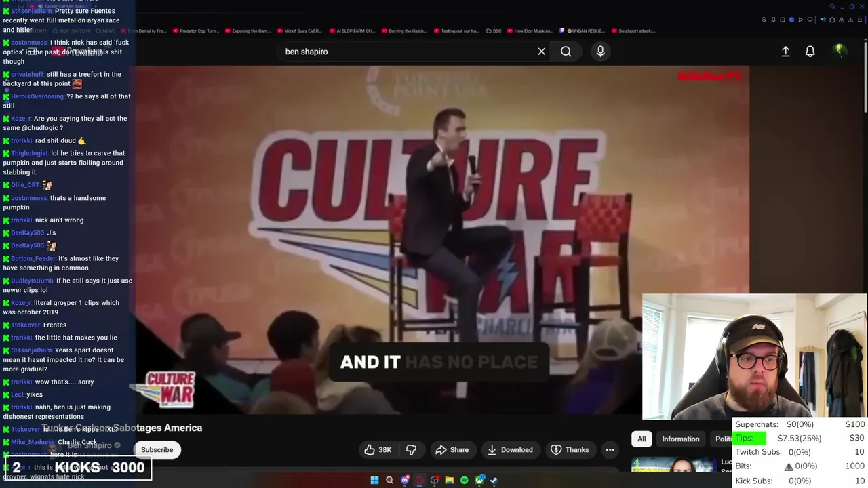Open the YouTube create/upload icon

coord(785,52)
